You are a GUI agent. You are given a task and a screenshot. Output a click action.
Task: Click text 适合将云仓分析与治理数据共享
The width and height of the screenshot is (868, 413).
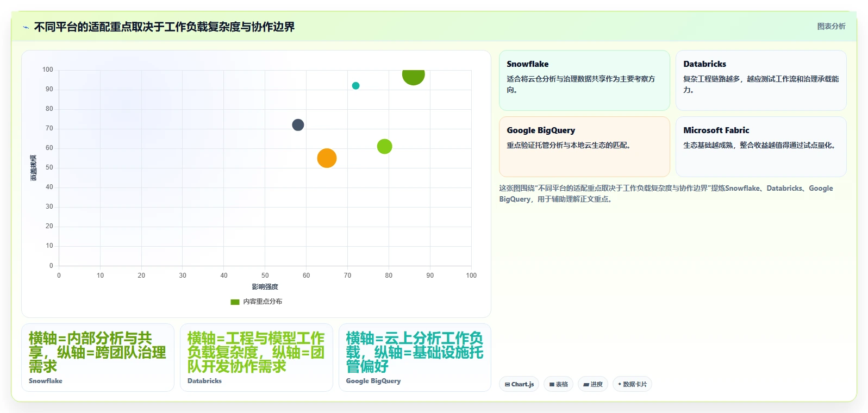tap(581, 84)
